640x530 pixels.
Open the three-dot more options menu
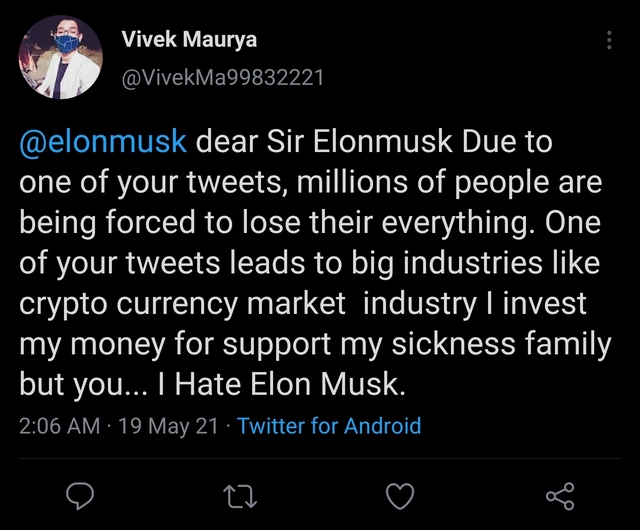tap(610, 41)
